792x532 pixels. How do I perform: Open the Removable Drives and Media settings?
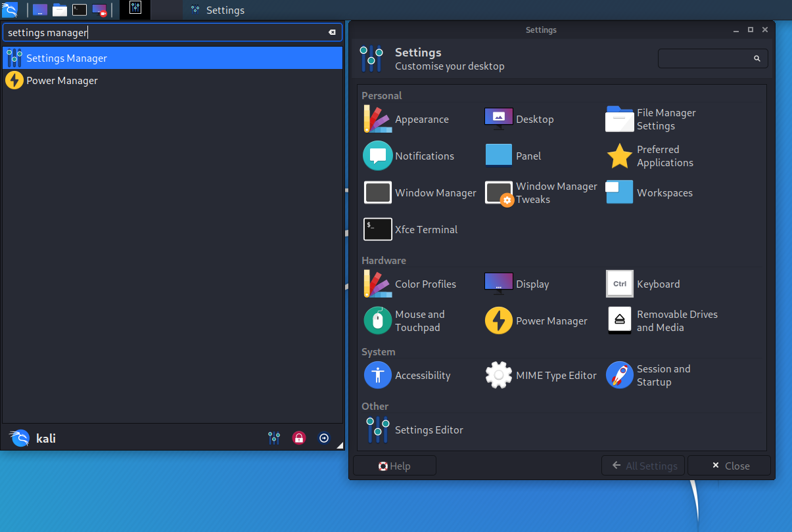click(x=664, y=321)
